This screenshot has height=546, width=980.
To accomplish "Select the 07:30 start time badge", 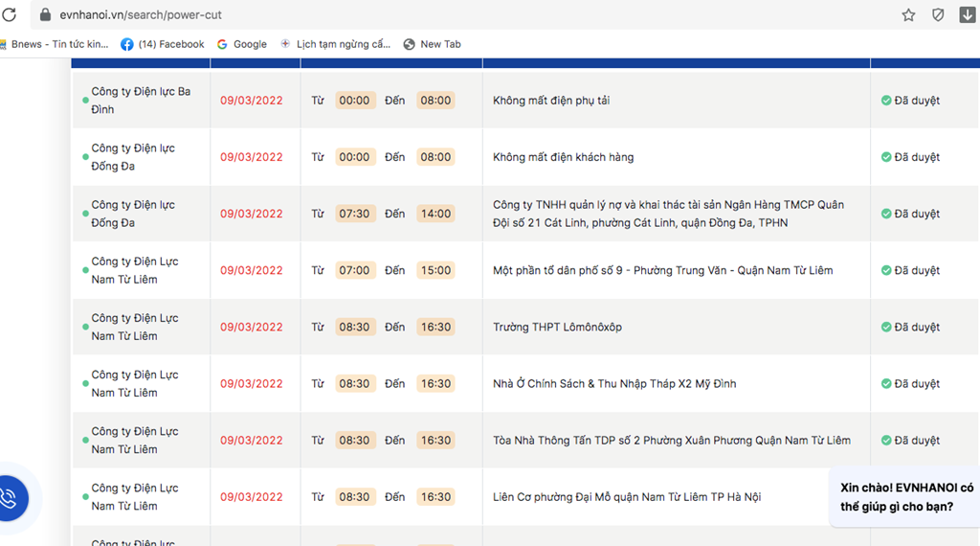I will click(355, 214).
